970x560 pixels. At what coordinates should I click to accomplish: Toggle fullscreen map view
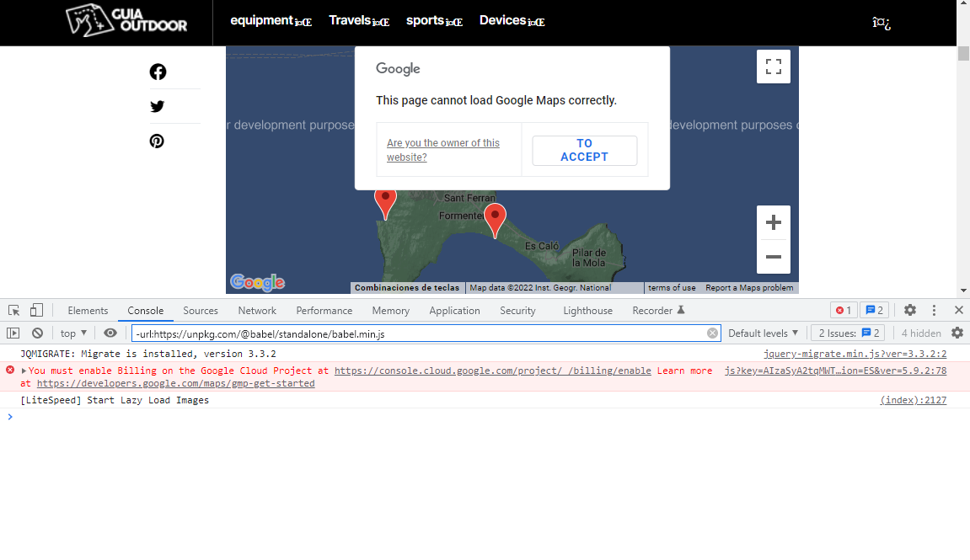774,67
